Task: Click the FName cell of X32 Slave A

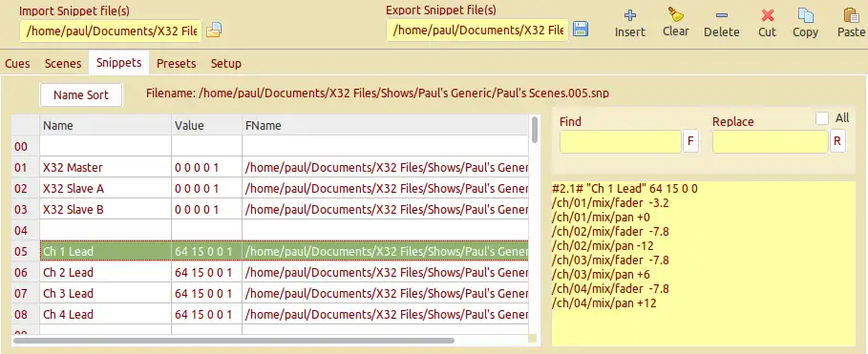Action: point(385,189)
